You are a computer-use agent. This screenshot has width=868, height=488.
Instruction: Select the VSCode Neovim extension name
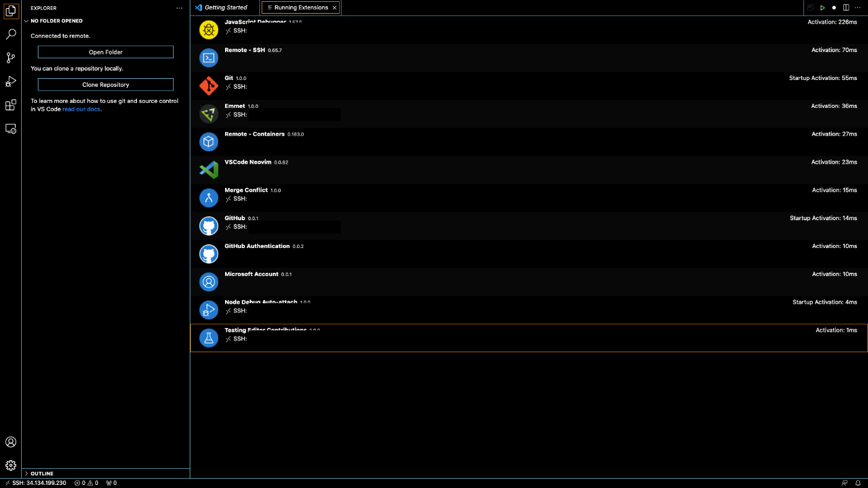coord(248,162)
